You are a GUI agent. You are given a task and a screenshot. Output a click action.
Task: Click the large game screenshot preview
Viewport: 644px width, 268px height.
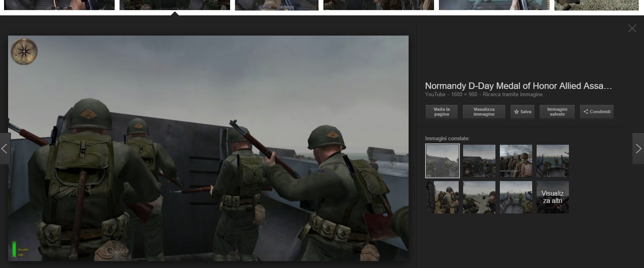tap(208, 148)
